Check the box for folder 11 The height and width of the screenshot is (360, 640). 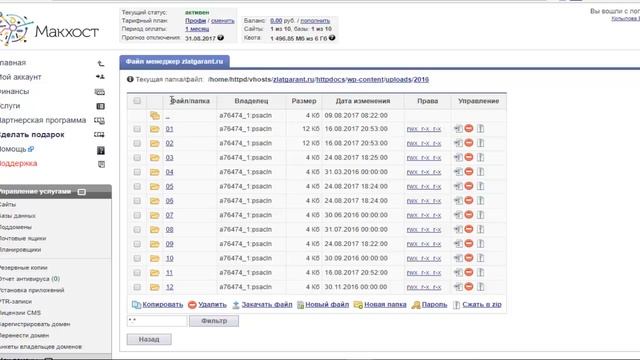coord(137,273)
